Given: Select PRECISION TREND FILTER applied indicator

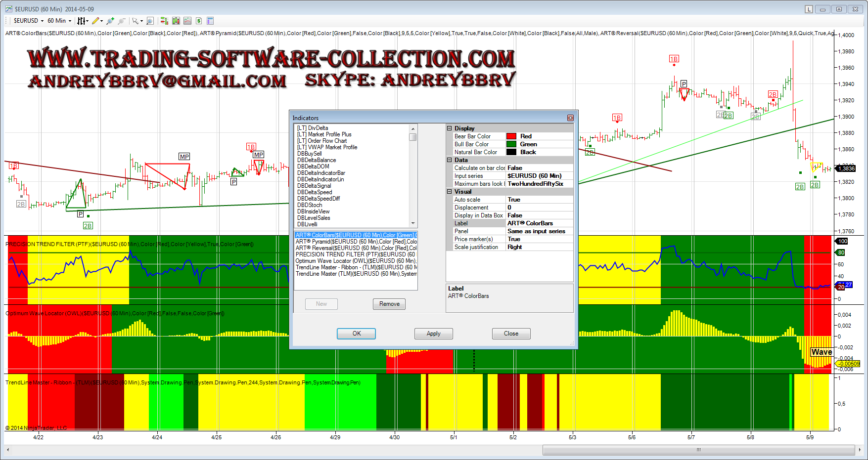Looking at the screenshot, I should (355, 254).
